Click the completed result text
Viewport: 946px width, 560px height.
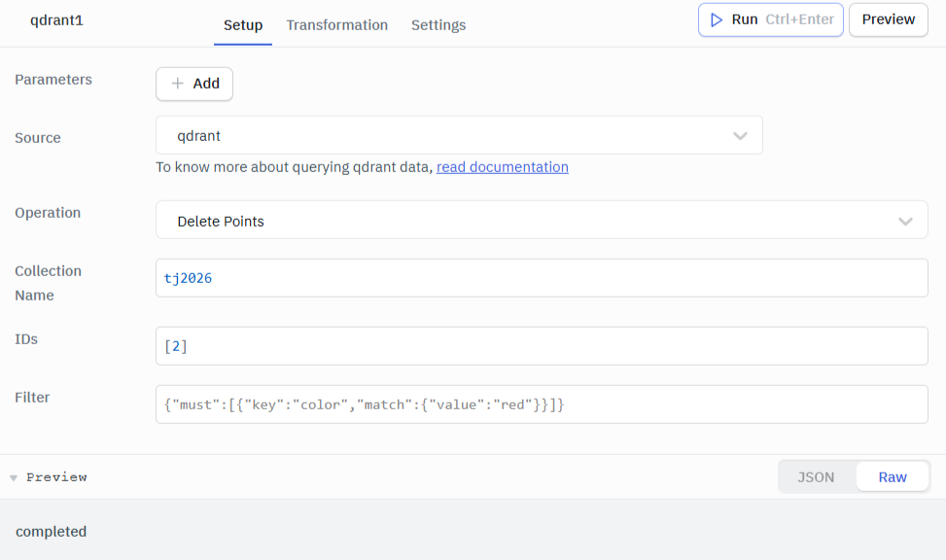pos(52,532)
